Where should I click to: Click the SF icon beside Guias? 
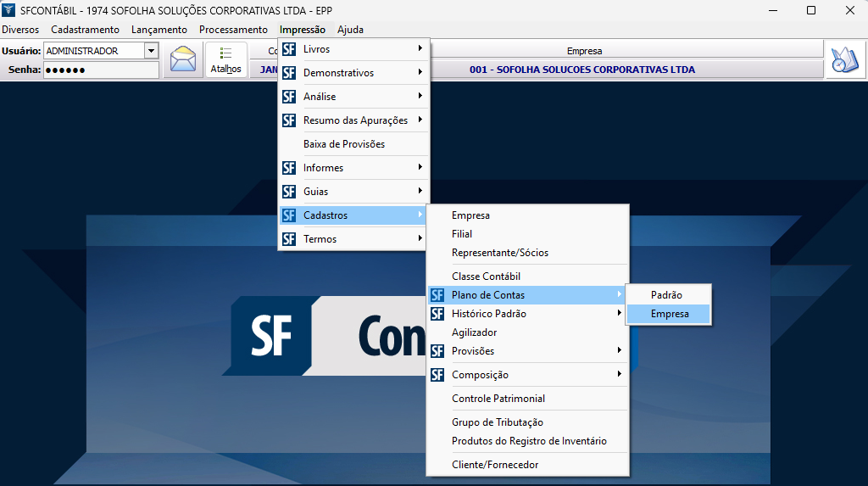click(289, 192)
